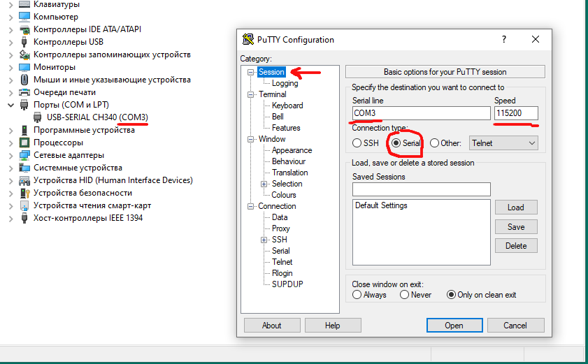Screen dimensions: 588x364
Task: Select the Colours category in PuTTY tree
Action: point(283,194)
